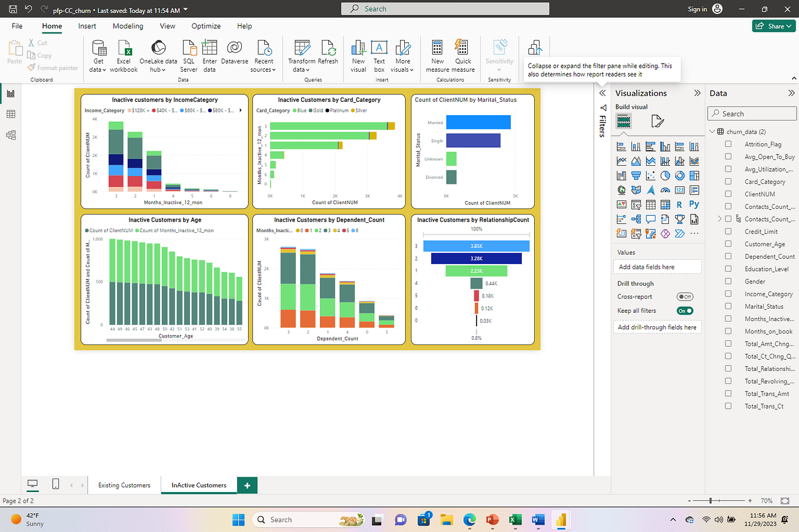Check the Gender field checkbox

pyautogui.click(x=727, y=281)
